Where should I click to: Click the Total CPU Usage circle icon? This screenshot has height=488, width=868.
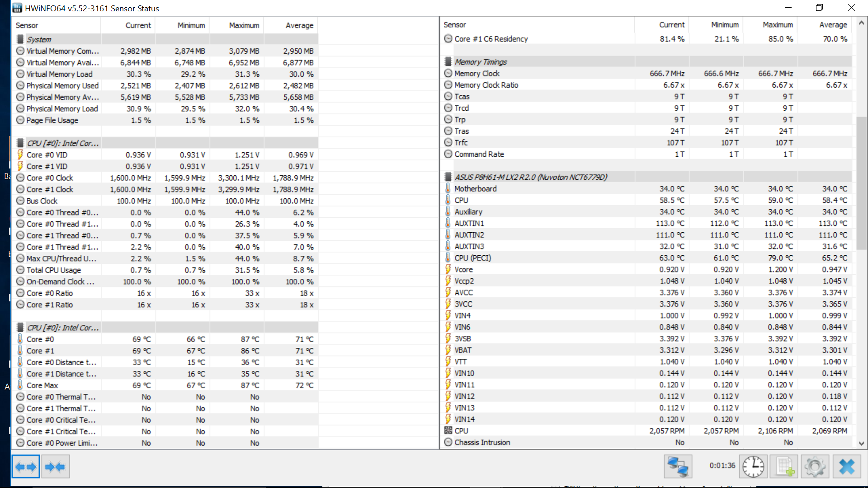[x=20, y=270]
